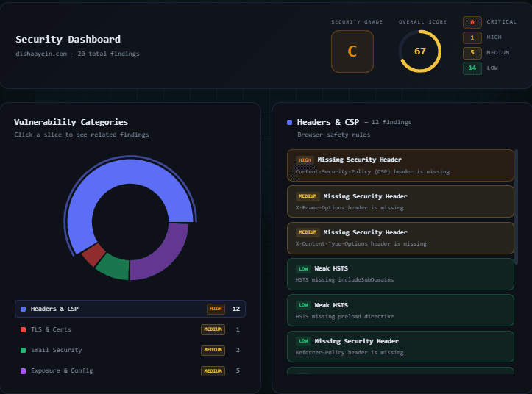Open the Content-Security-Policy header missing finding

pos(400,165)
